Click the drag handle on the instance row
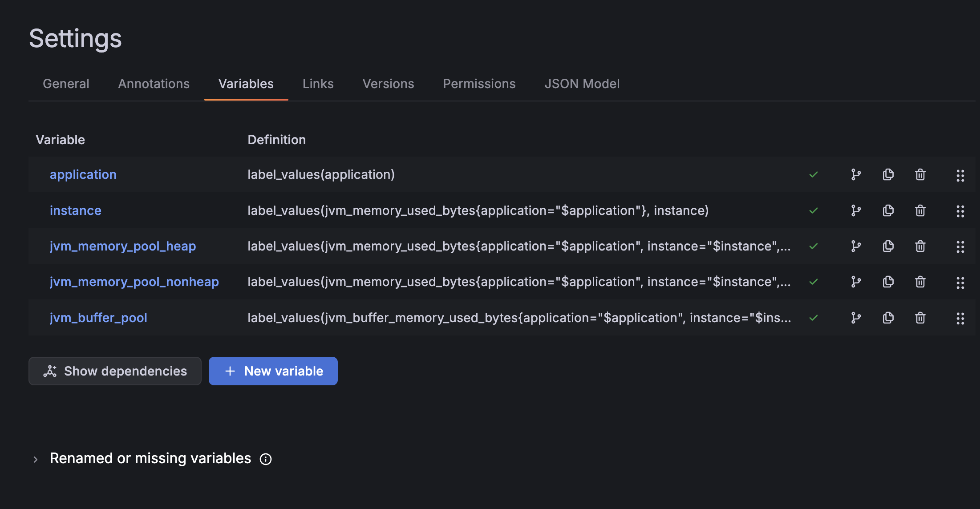The image size is (980, 509). pyautogui.click(x=960, y=211)
